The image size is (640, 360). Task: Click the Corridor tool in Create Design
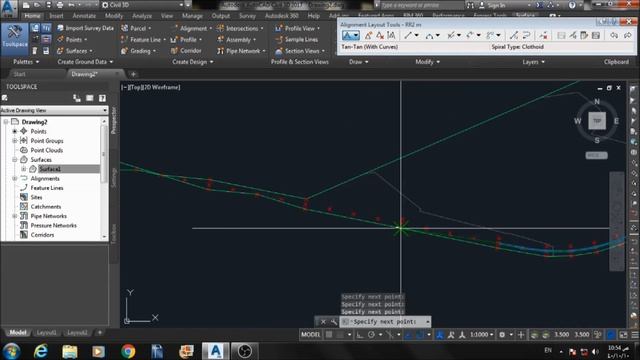pyautogui.click(x=186, y=51)
